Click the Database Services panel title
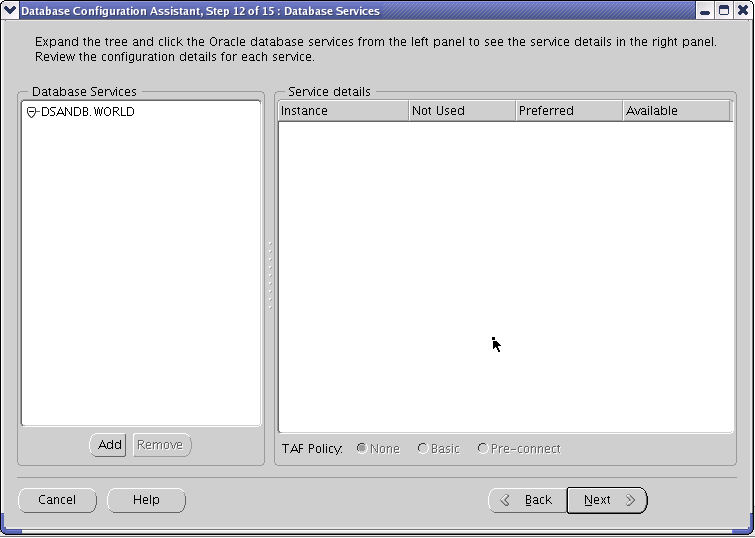Viewport: 755px width, 538px height. click(84, 92)
